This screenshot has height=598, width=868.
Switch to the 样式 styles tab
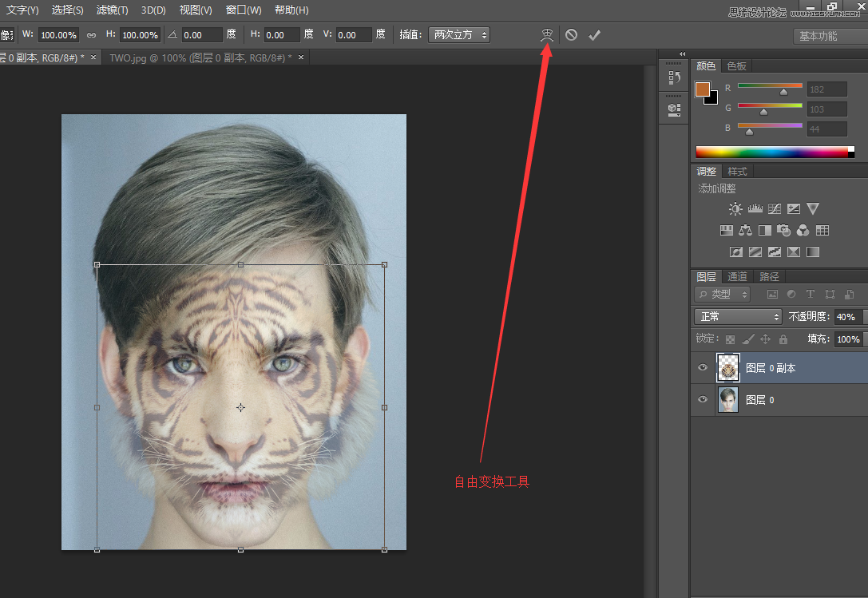point(737,172)
